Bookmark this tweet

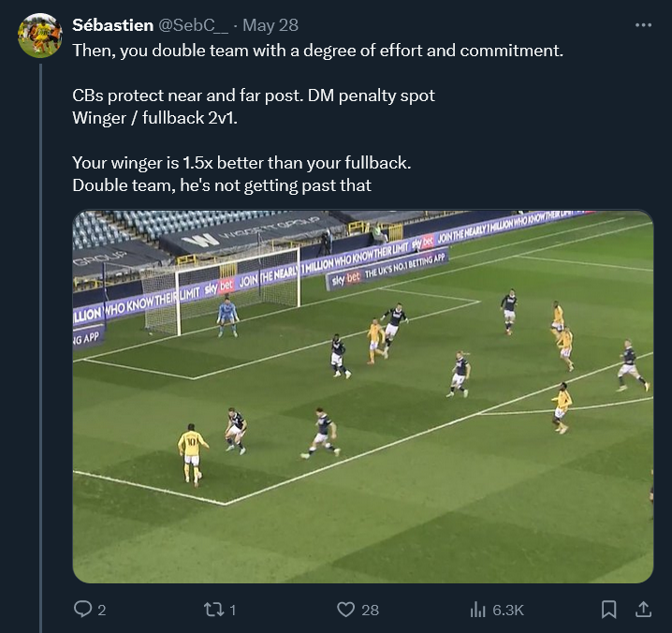pos(608,610)
